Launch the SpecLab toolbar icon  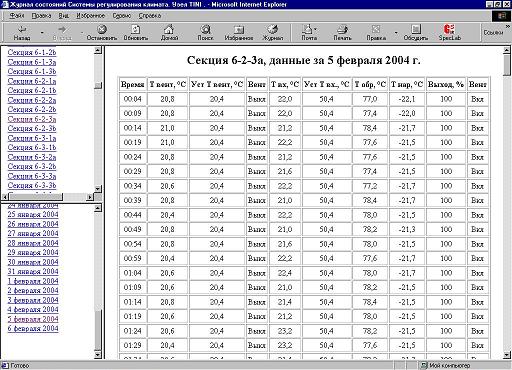pos(449,33)
